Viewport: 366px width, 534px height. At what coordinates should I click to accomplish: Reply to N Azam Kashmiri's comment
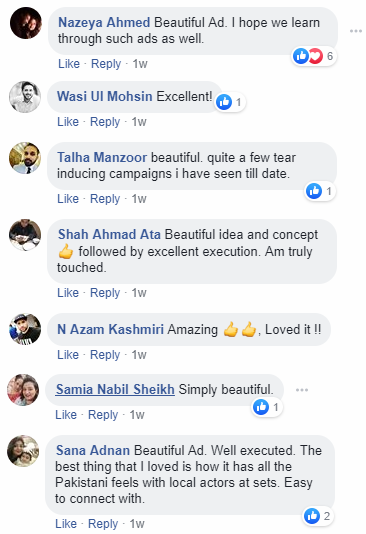click(x=105, y=355)
